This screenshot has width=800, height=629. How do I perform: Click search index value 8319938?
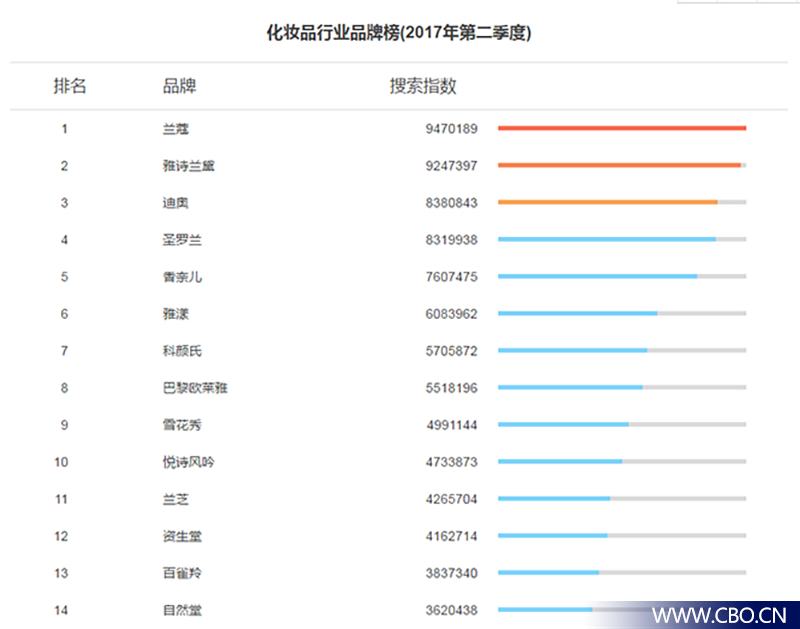[x=452, y=240]
